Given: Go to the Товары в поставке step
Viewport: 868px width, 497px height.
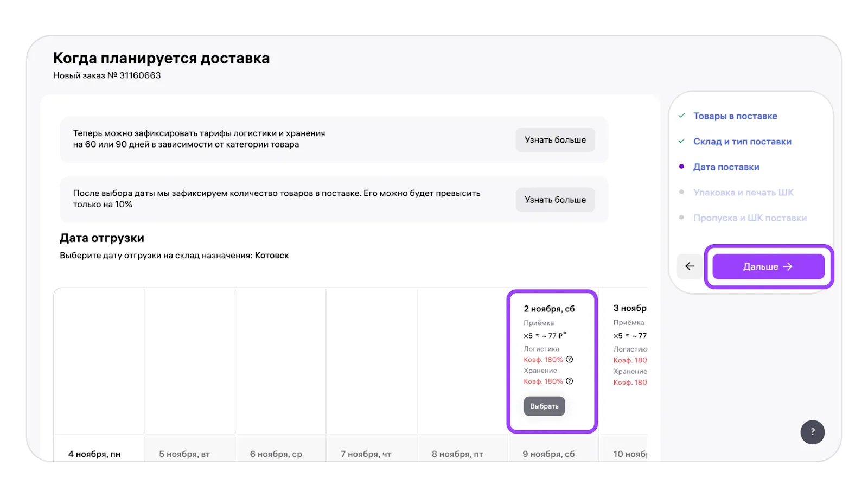Looking at the screenshot, I should tap(735, 116).
